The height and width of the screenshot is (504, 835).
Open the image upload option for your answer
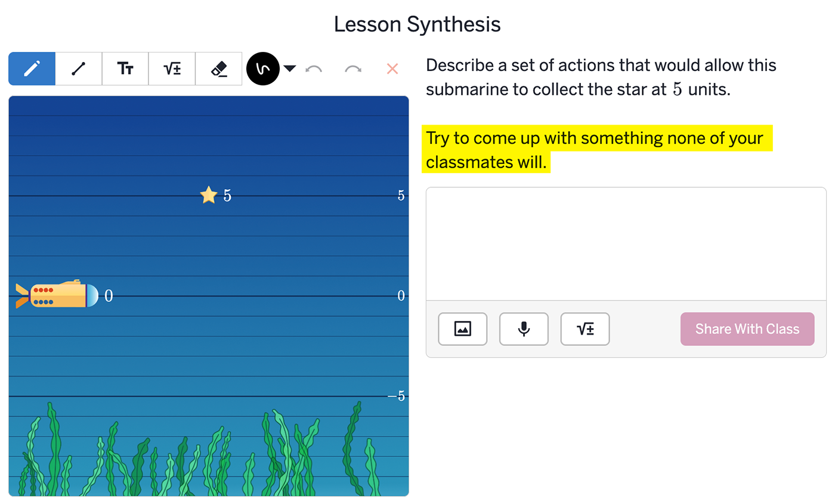[x=463, y=329]
